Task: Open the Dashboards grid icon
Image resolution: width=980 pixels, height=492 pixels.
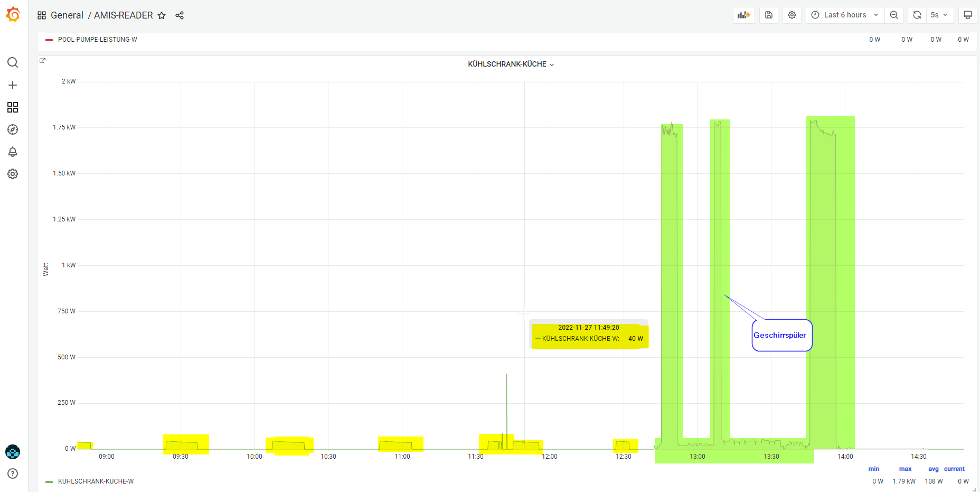Action: (13, 107)
